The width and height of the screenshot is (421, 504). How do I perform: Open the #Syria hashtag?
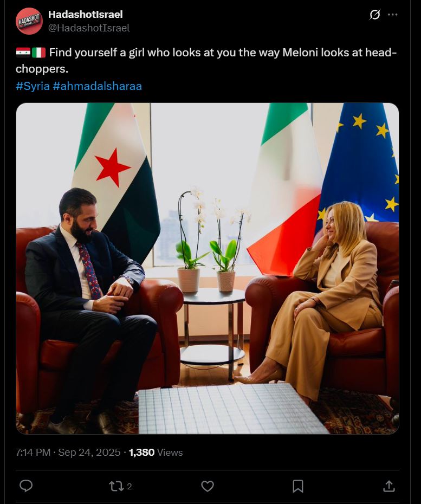[x=33, y=86]
